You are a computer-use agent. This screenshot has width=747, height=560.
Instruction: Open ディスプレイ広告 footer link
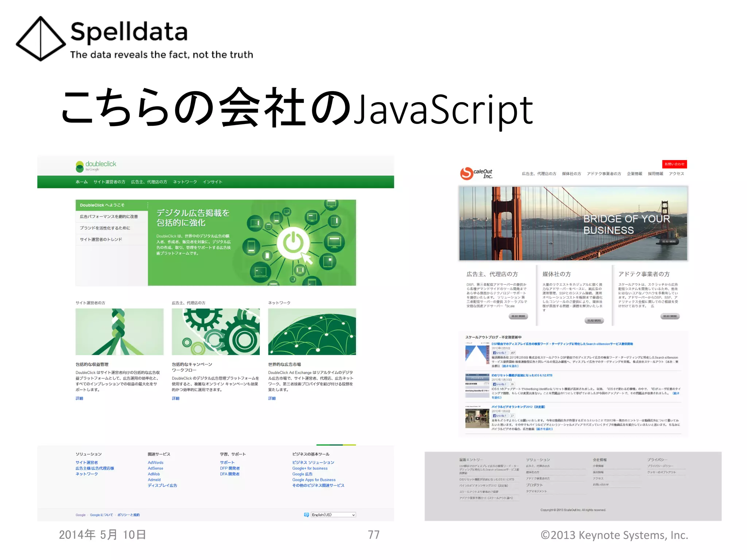[163, 486]
